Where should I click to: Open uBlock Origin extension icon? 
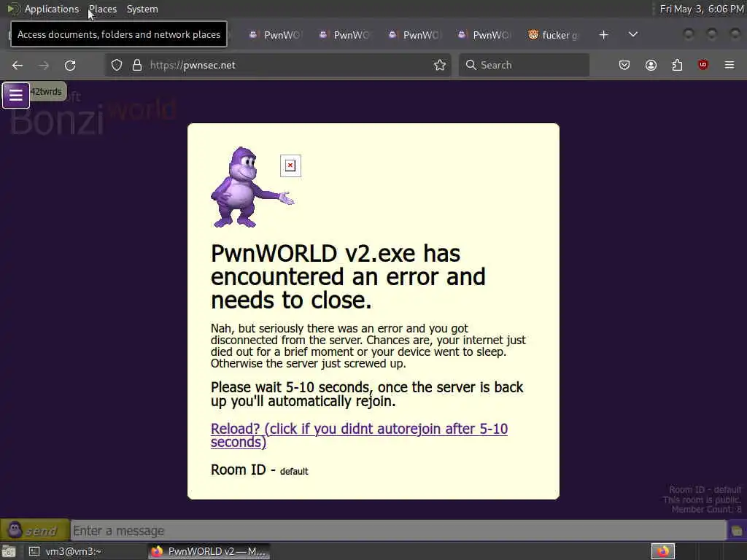703,65
